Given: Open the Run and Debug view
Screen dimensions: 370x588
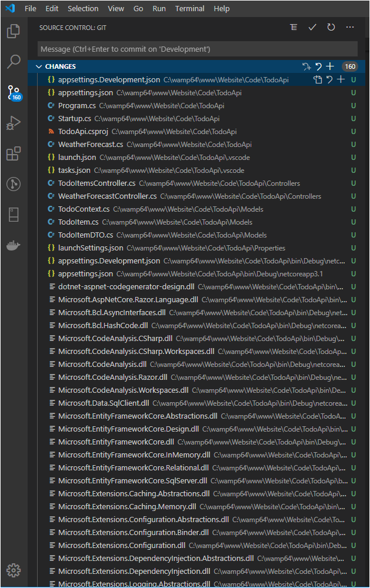Looking at the screenshot, I should coord(14,123).
